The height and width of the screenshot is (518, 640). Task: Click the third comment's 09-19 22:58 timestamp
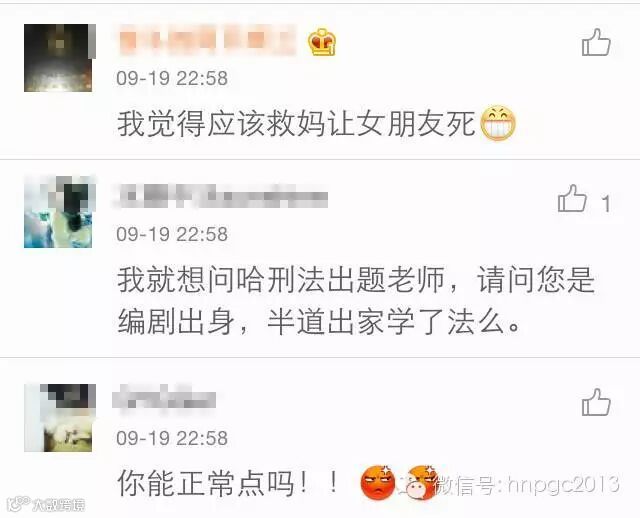coord(172,438)
